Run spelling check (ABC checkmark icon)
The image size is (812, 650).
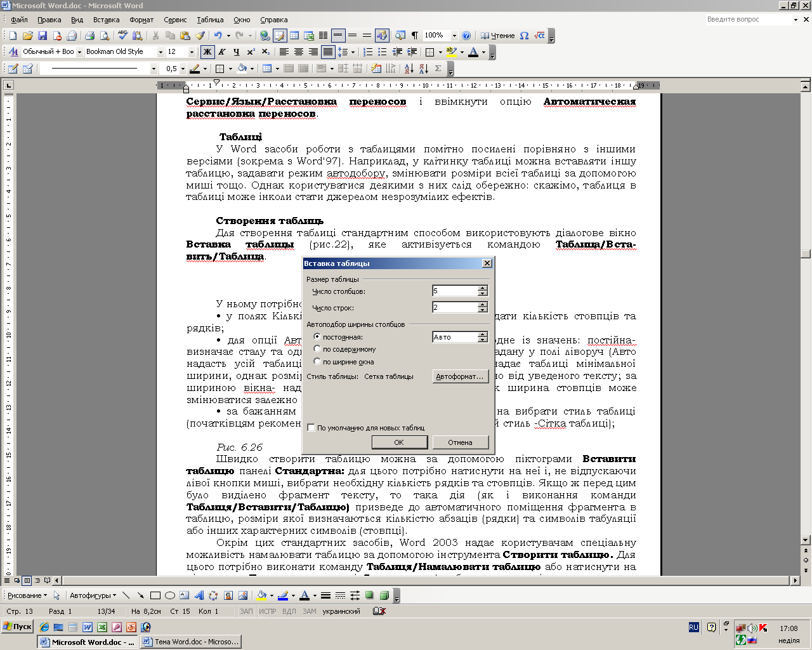[123, 36]
